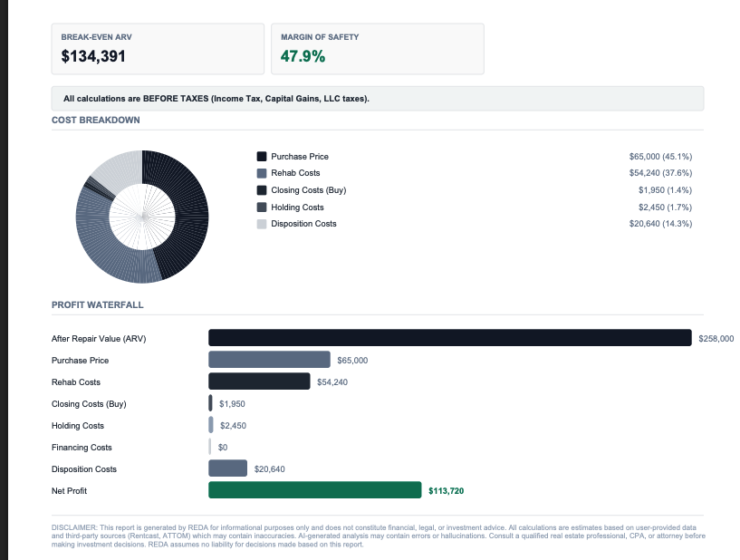Click the Rehab Costs legend color swatch

coord(262,173)
